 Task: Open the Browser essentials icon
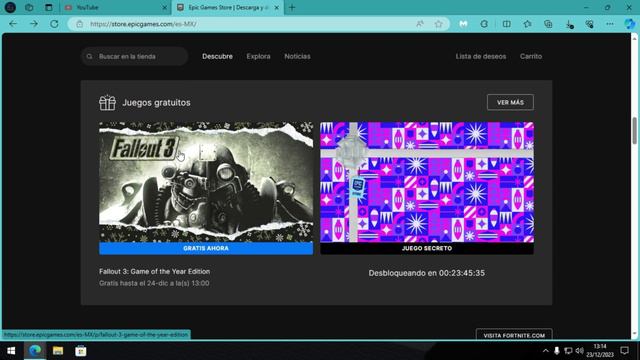coord(589,24)
